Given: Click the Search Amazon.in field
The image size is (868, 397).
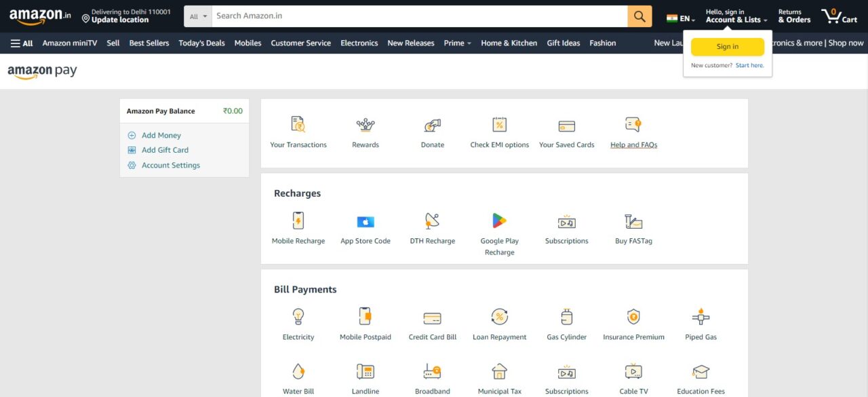Looking at the screenshot, I should coord(420,16).
